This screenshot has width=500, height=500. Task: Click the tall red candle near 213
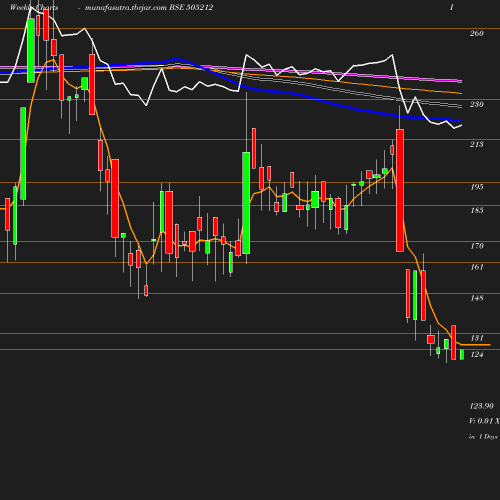coord(400,190)
